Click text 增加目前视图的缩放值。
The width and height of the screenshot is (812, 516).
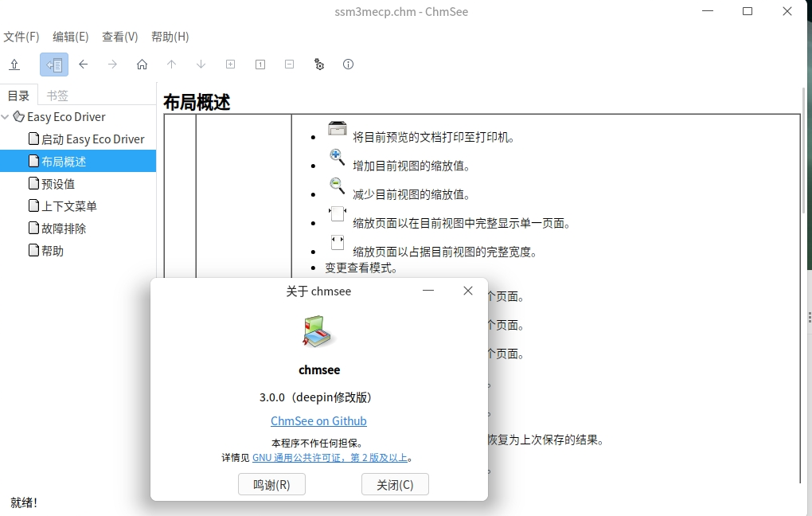(x=412, y=166)
